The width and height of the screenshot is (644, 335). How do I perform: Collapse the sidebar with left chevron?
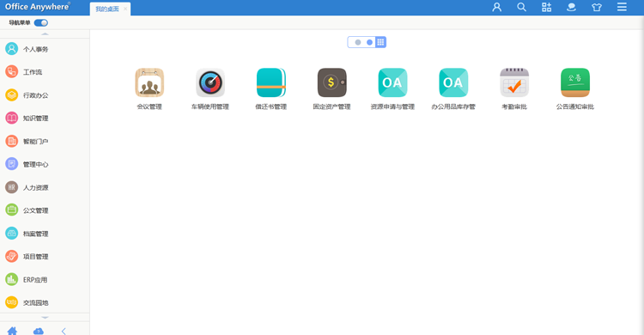click(x=64, y=332)
